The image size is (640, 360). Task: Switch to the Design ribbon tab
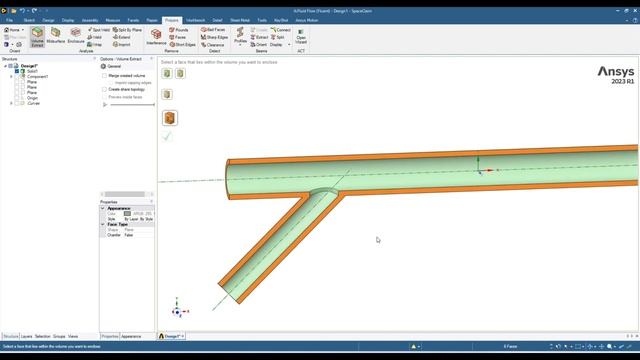48,20
